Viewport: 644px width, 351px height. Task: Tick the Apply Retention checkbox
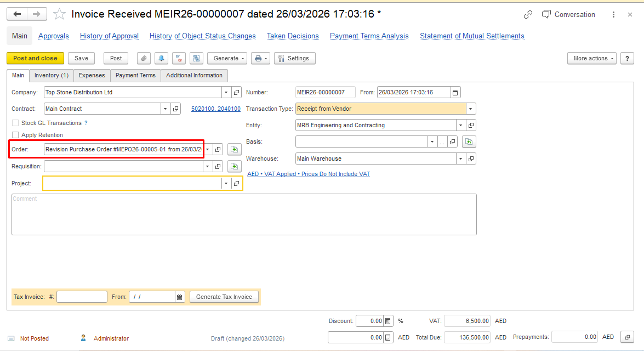[x=16, y=135]
